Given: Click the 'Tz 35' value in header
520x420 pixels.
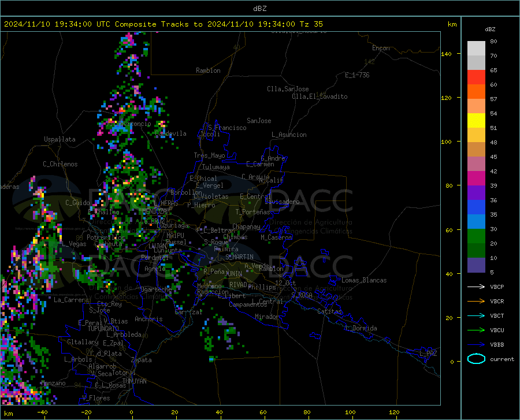Looking at the screenshot, I should tap(311, 24).
